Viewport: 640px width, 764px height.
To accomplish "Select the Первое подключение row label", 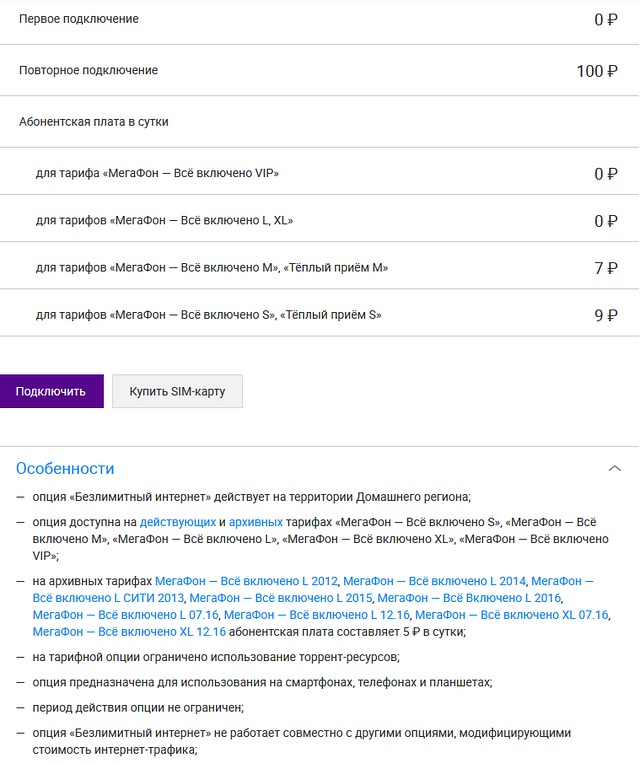I will click(x=79, y=19).
